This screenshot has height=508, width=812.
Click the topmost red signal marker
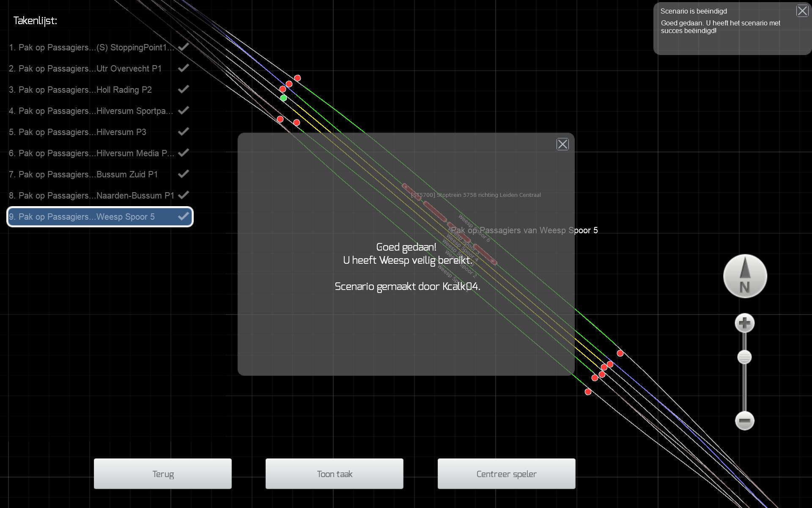pyautogui.click(x=297, y=78)
